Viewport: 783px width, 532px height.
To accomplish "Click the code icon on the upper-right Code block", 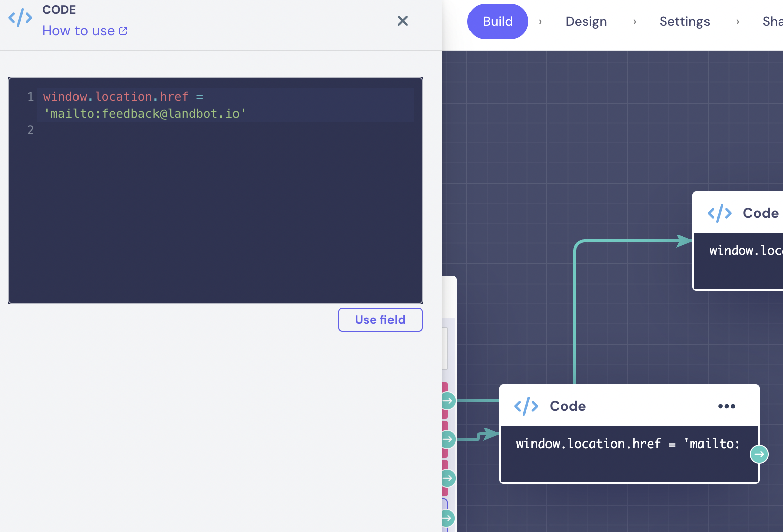I will coord(719,213).
